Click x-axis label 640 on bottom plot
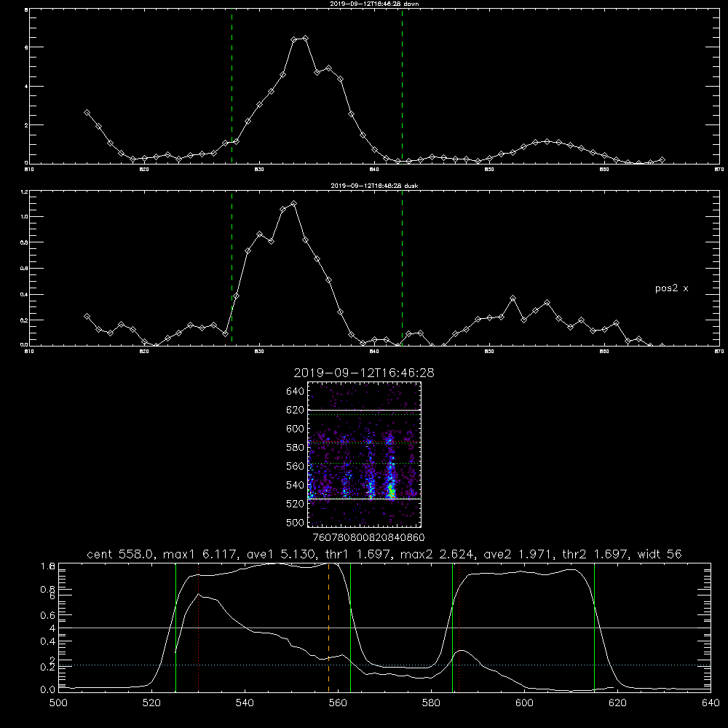The width and height of the screenshot is (728, 728). point(711,703)
